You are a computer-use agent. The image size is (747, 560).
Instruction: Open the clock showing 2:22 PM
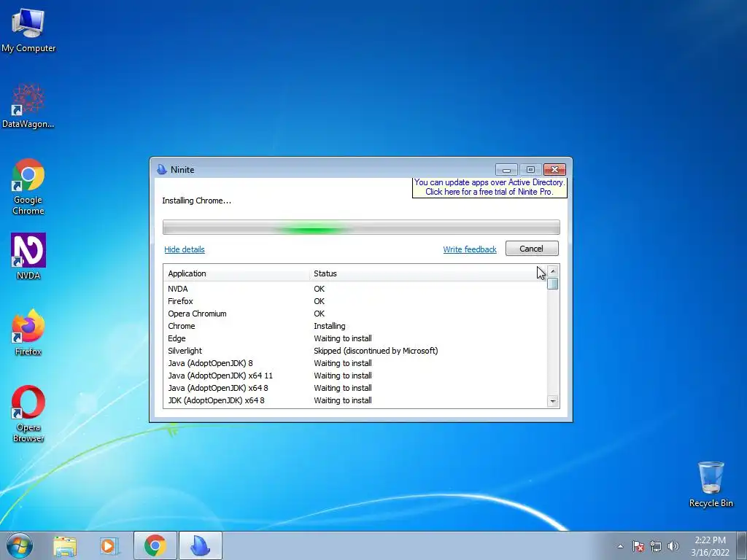pyautogui.click(x=711, y=546)
